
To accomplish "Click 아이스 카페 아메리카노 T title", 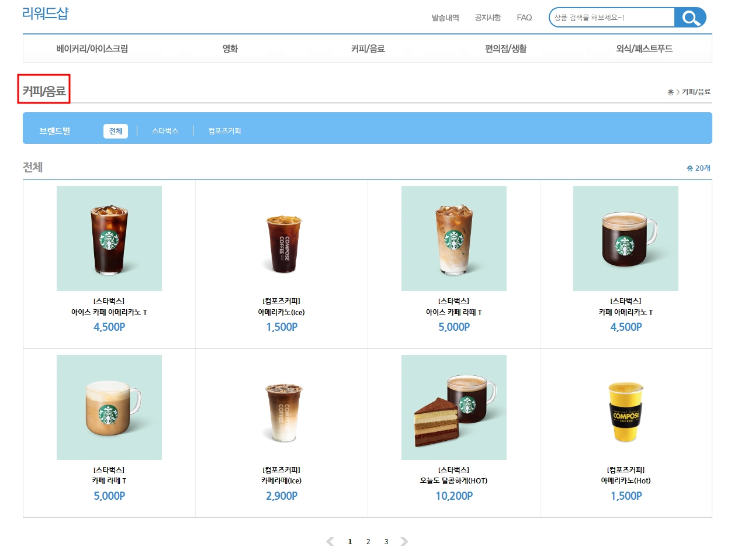I will (x=109, y=312).
